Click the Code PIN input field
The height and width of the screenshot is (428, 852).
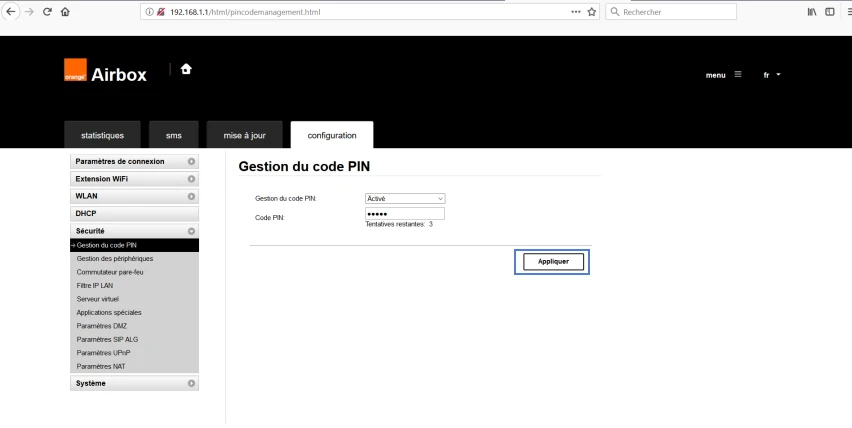[405, 213]
